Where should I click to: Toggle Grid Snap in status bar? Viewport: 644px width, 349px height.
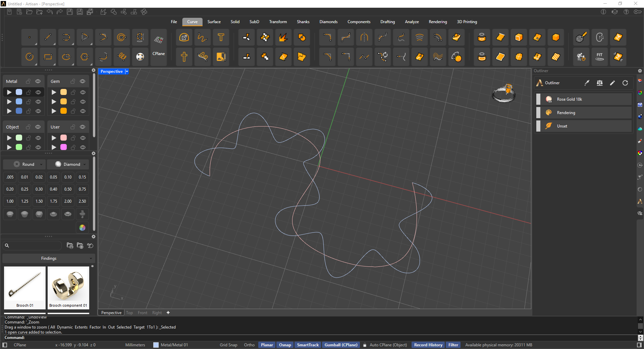tap(228, 345)
